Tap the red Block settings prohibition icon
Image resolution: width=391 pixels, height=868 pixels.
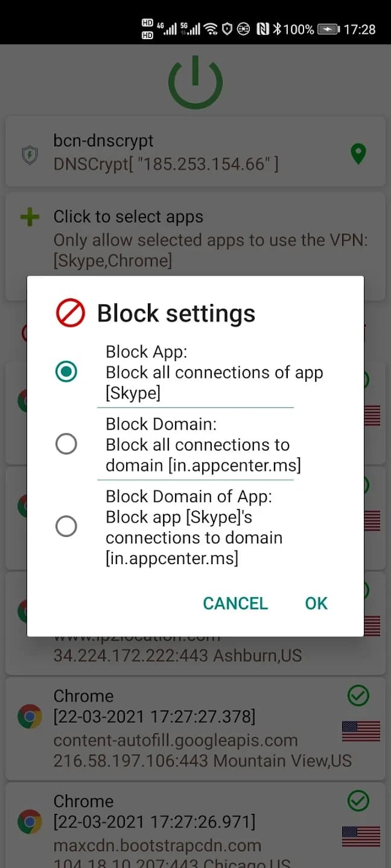click(71, 313)
